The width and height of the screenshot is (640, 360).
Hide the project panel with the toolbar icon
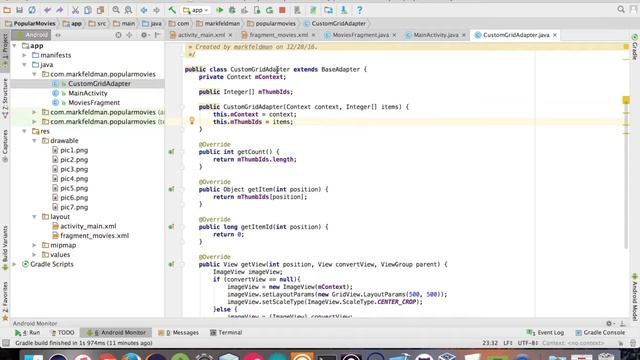point(157,35)
